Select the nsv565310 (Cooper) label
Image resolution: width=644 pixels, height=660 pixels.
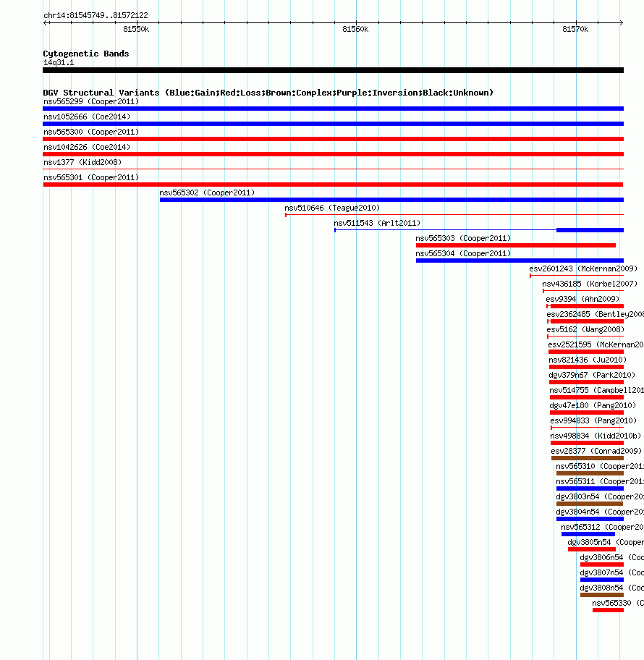[x=600, y=466]
